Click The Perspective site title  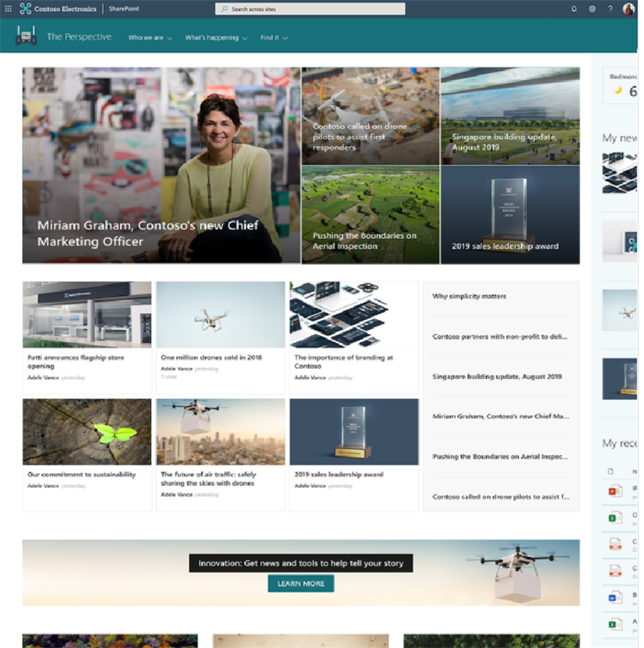click(79, 37)
